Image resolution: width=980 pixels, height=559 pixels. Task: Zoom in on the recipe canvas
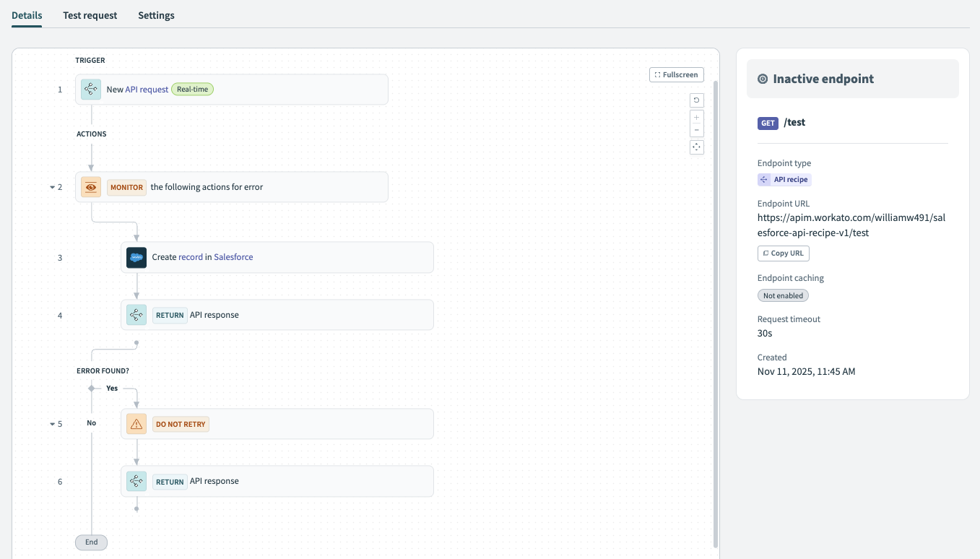697,117
